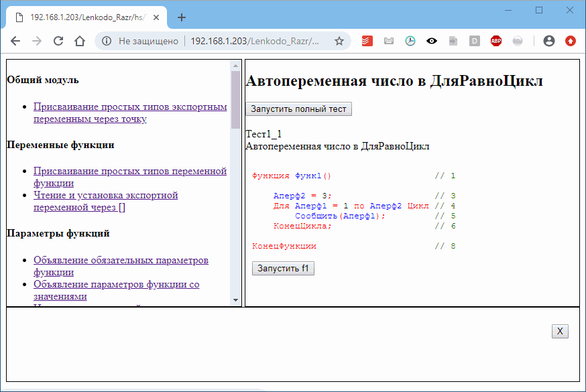Image resolution: width=586 pixels, height=392 pixels.
Task: Close the 192.168.1.203 tab
Action: (156, 17)
